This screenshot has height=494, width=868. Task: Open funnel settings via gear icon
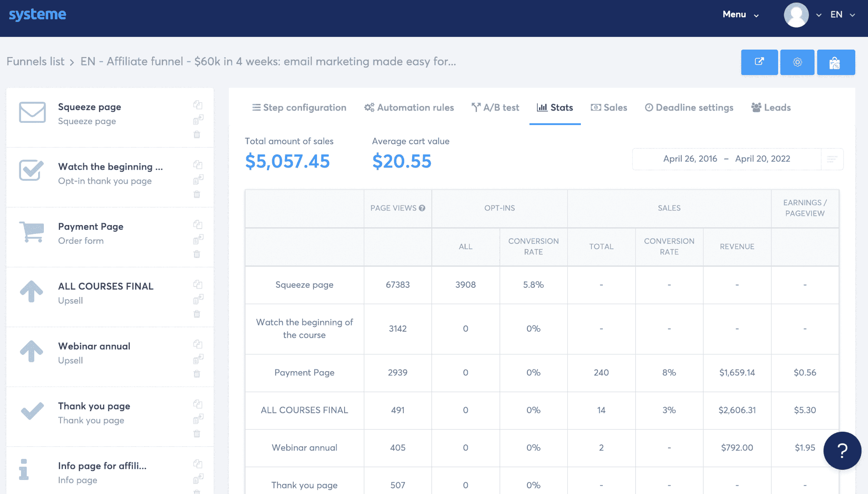click(797, 62)
